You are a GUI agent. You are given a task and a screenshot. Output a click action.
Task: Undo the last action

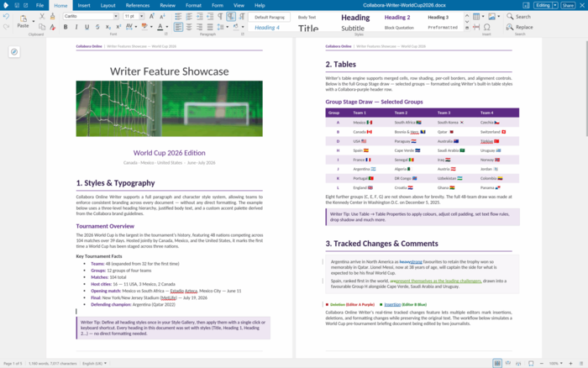click(x=6, y=17)
